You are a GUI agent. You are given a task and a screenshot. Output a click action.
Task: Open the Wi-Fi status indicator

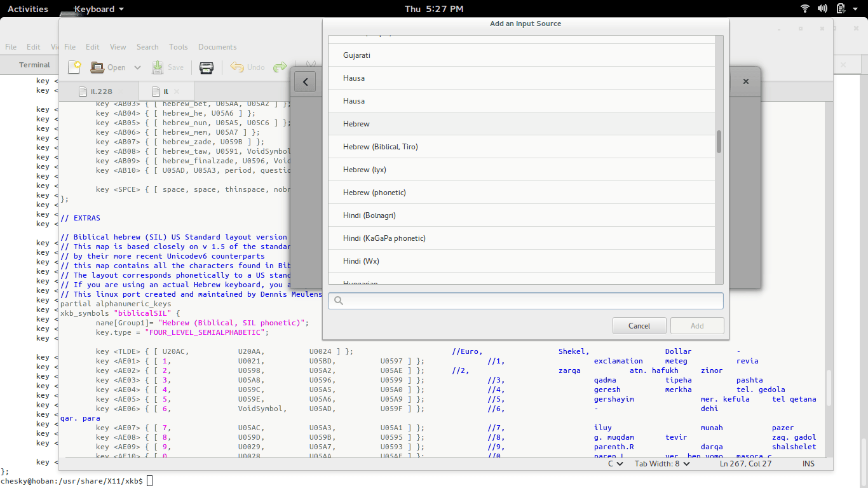[x=805, y=9]
